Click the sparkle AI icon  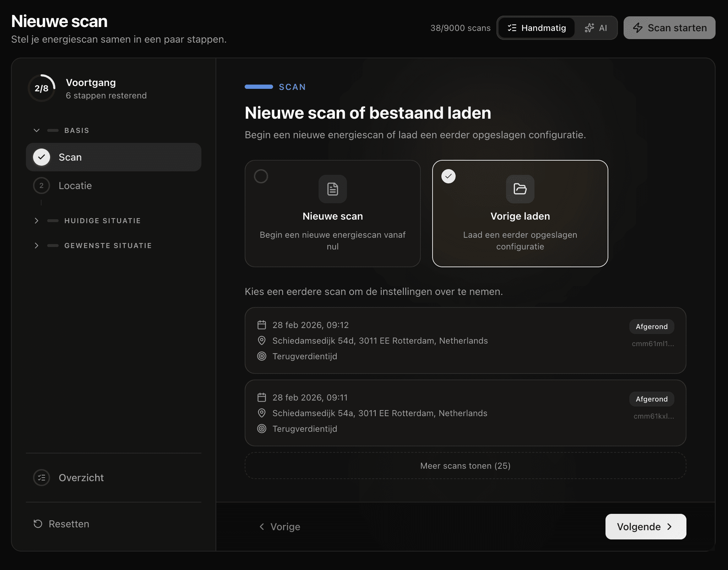(590, 28)
